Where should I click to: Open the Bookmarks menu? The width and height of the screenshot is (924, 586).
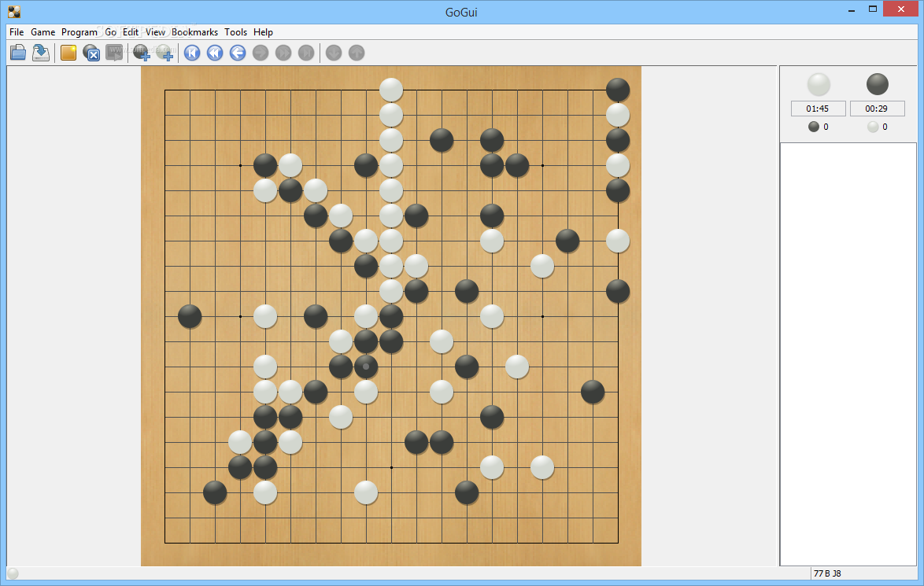click(x=194, y=31)
